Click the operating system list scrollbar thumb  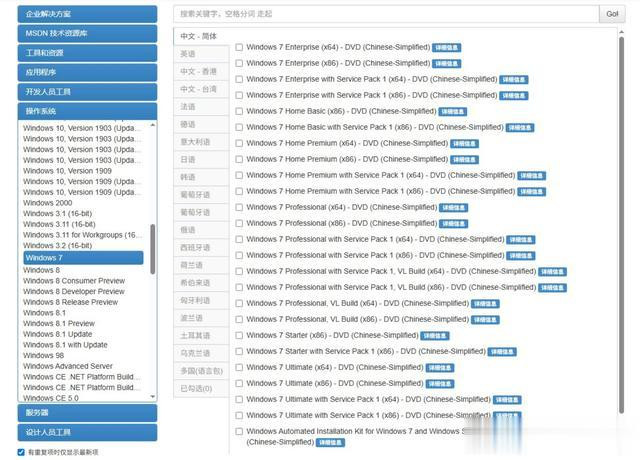coord(153,249)
